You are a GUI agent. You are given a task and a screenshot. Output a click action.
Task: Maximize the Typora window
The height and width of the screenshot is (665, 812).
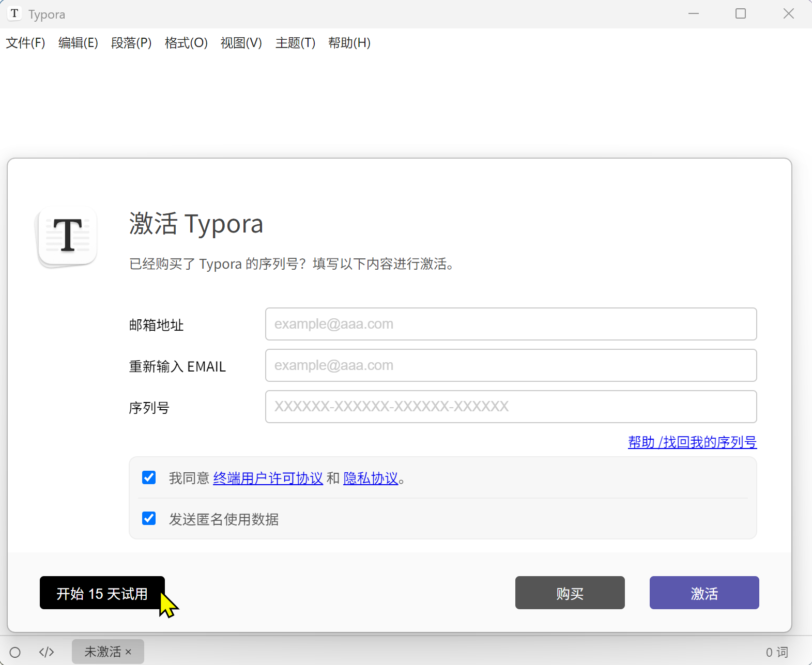click(740, 14)
